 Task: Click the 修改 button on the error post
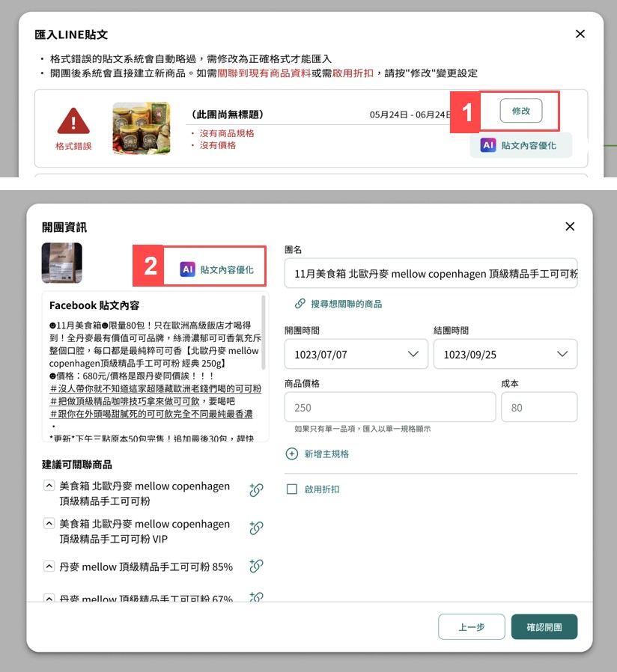point(521,111)
